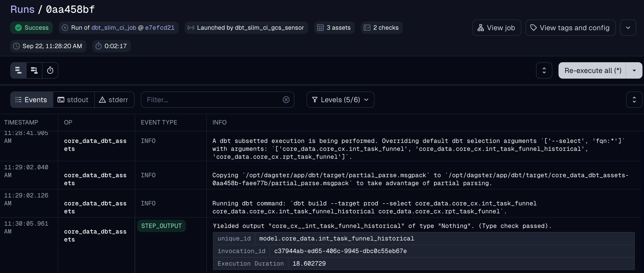Click timestamp 11:29:02.040 AM

(x=26, y=171)
